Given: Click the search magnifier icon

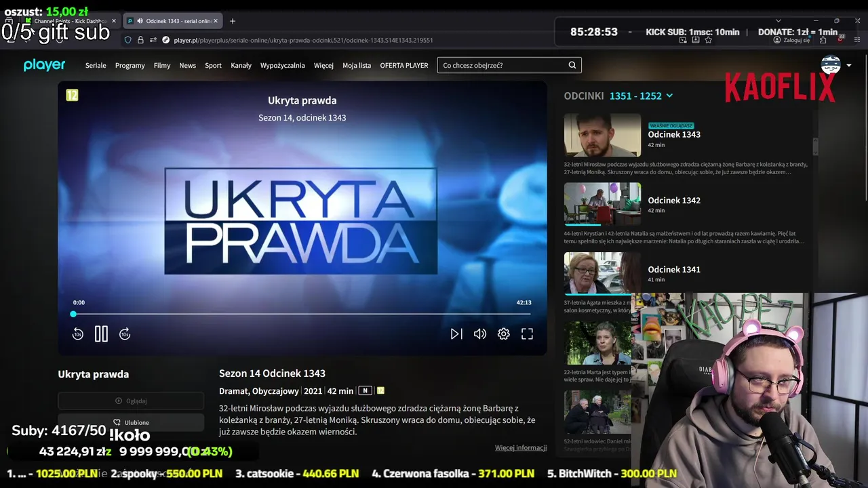Looking at the screenshot, I should pos(572,65).
